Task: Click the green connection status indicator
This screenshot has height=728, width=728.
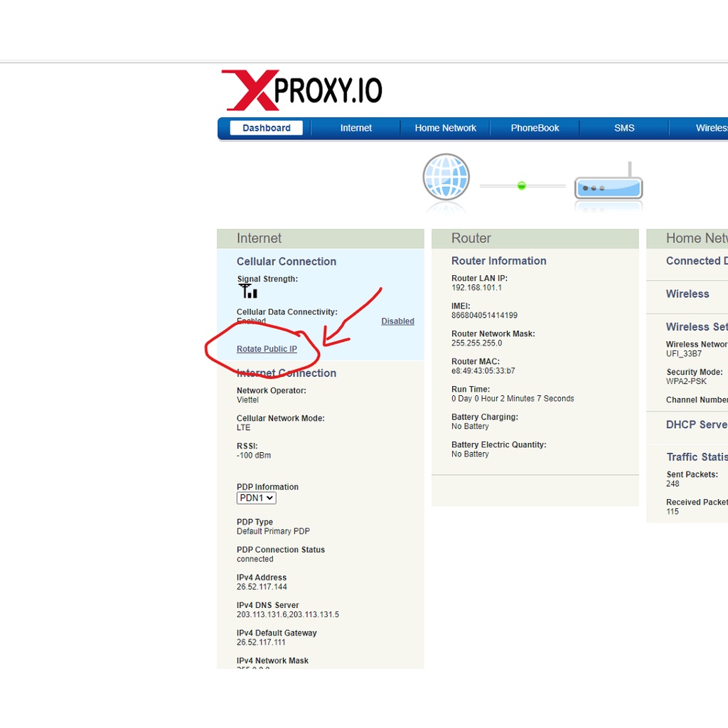Action: tap(521, 186)
